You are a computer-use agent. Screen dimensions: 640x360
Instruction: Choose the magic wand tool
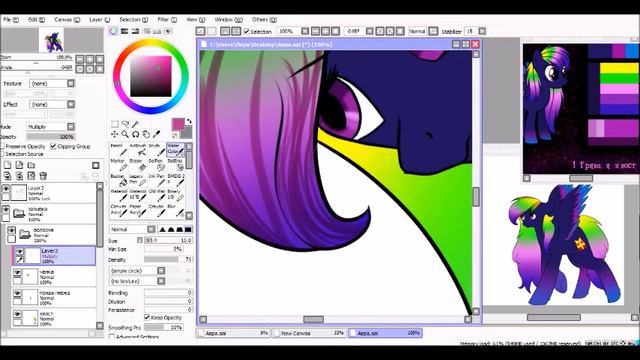coord(136,124)
